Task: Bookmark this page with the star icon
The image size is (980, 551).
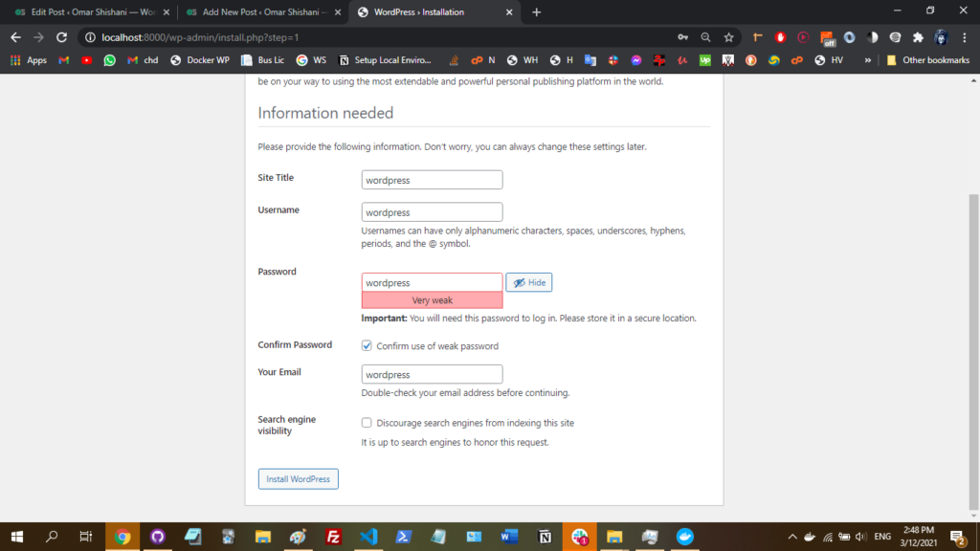Action: click(x=729, y=37)
